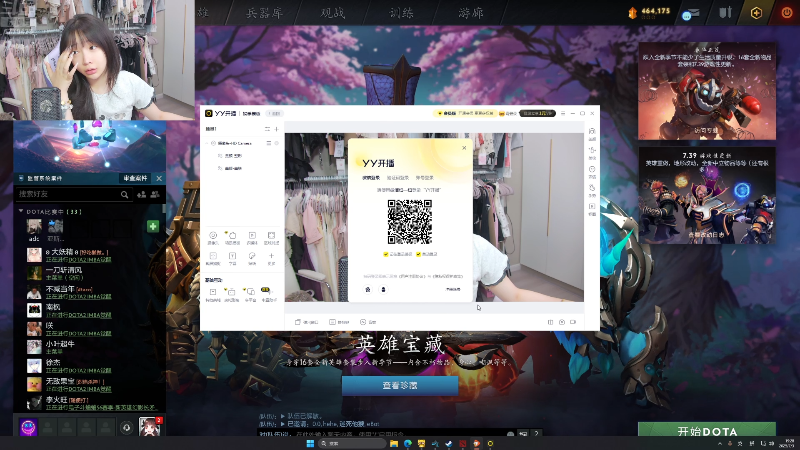Toggle the first yellow checkbox under QR code
The image size is (800, 450).
coord(386,254)
